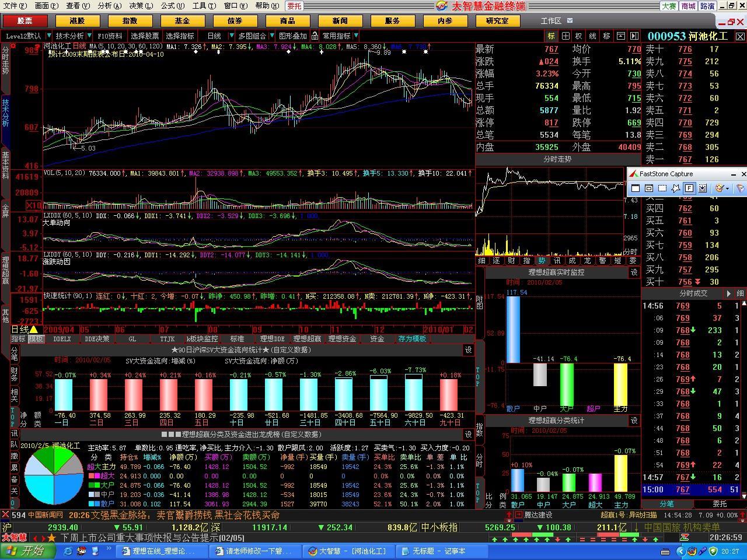Viewport: 747px width, 560px height.
Task: Click the red arrows left of the news ticker star
Action: click(x=39, y=538)
